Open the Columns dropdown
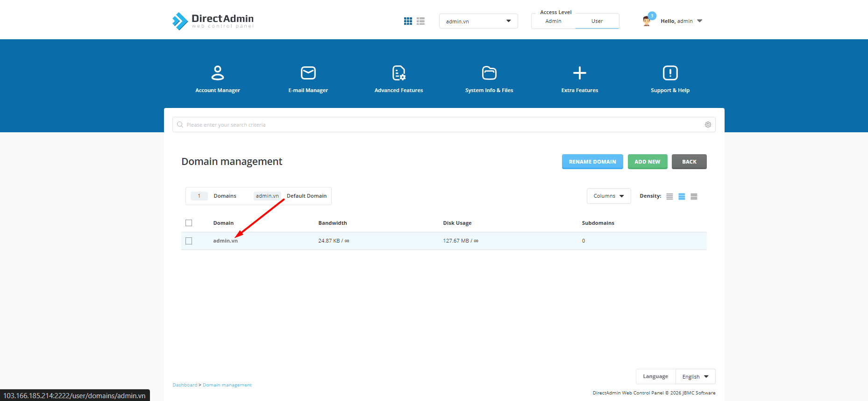Screen dimensions: 868x401 [x=608, y=196]
